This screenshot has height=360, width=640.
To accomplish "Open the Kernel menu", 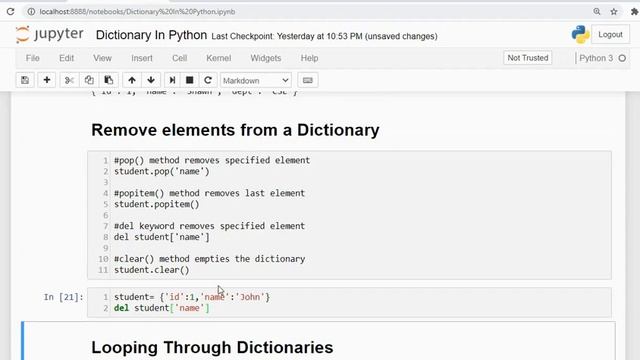I will point(218,58).
